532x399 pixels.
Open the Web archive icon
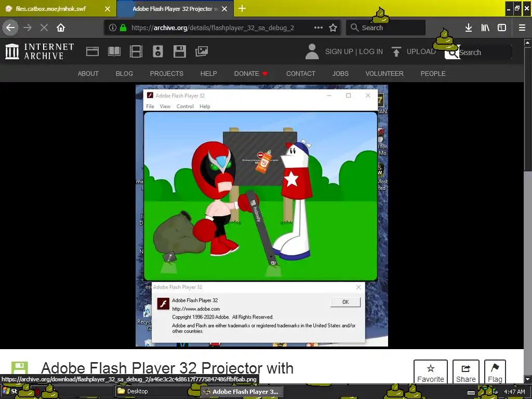pyautogui.click(x=92, y=51)
